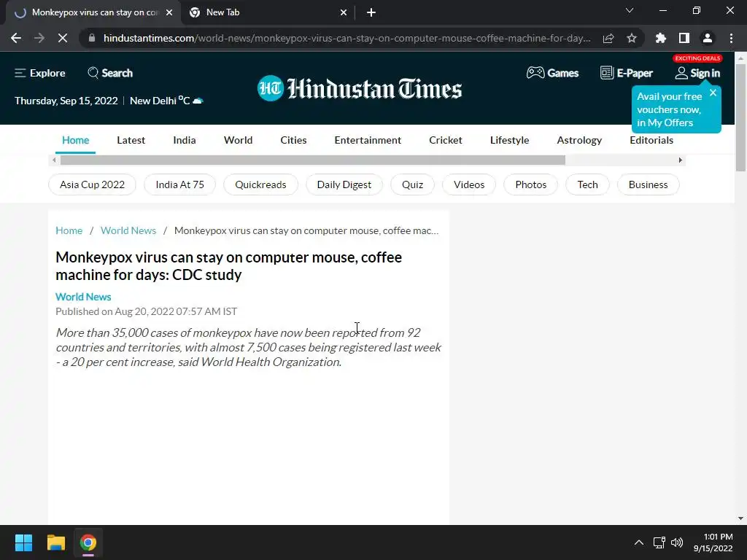Click the World News breadcrumb link
The height and width of the screenshot is (560, 747).
point(128,230)
